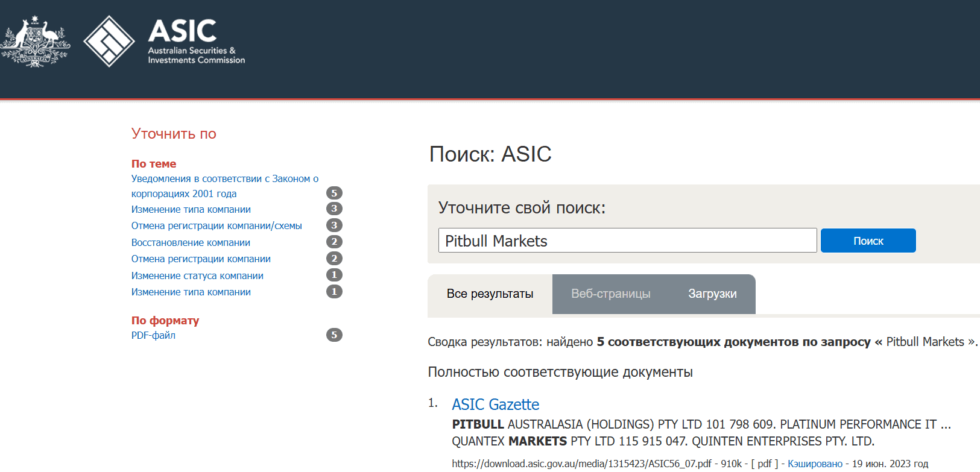Click the ASIC Australian Securities wordmark
Image resolution: width=980 pixels, height=472 pixels.
tap(196, 41)
